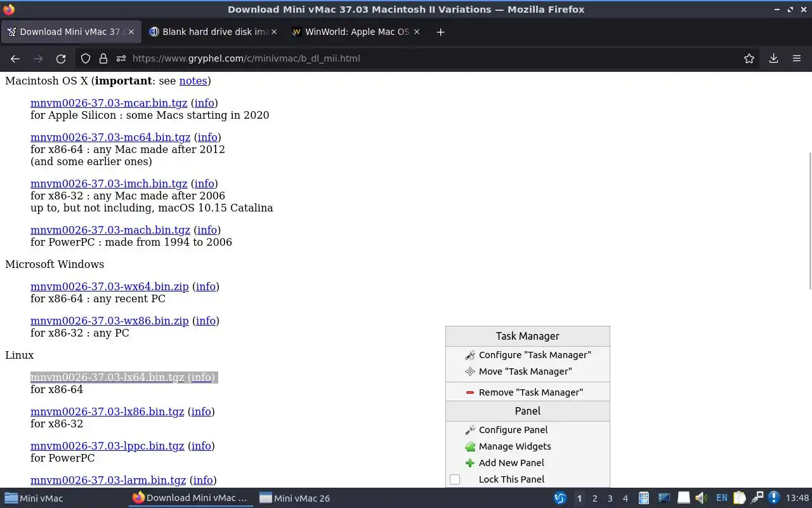Open the Firefox hamburger menu
The width and height of the screenshot is (812, 508).
tap(797, 58)
